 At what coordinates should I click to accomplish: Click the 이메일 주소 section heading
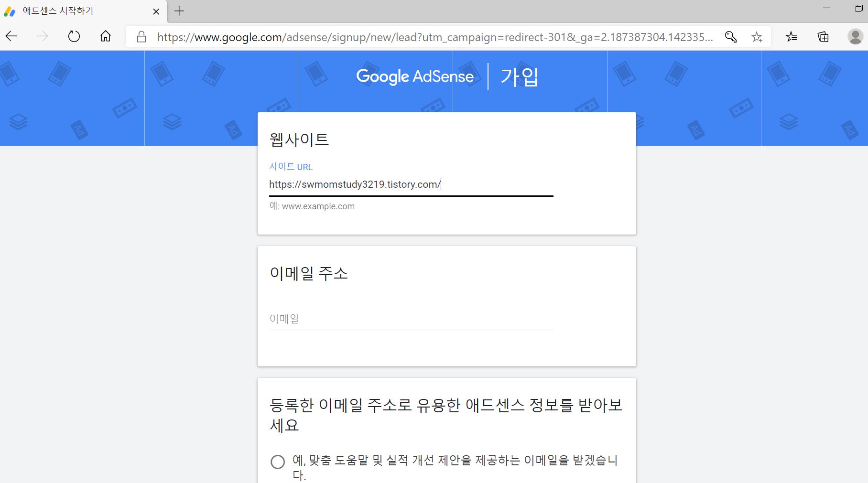(309, 273)
